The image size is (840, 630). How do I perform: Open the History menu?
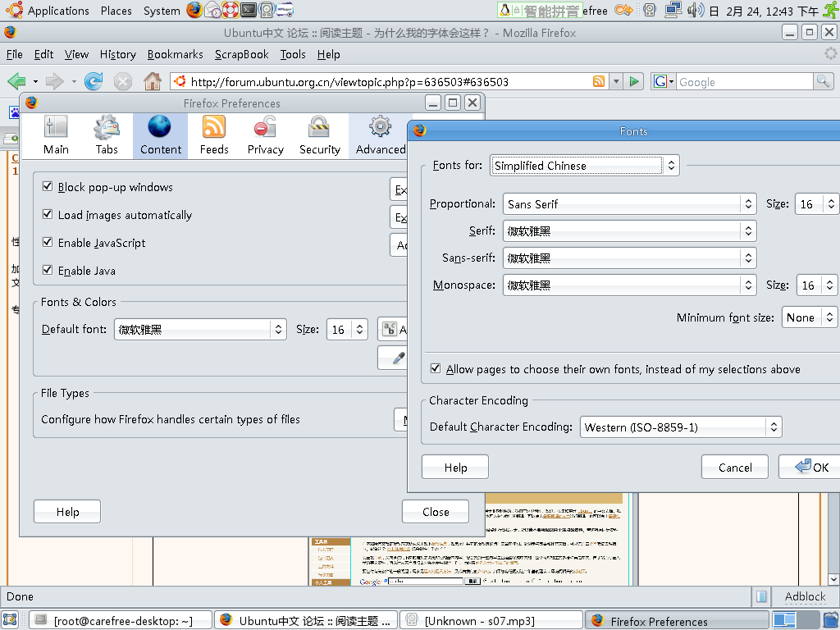click(x=118, y=54)
